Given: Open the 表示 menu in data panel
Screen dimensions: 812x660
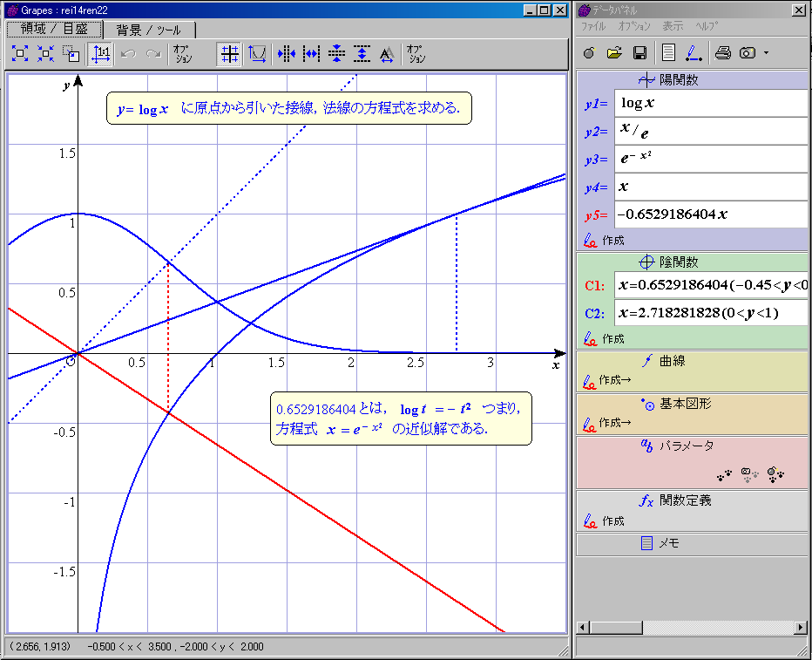Looking at the screenshot, I should (x=673, y=26).
